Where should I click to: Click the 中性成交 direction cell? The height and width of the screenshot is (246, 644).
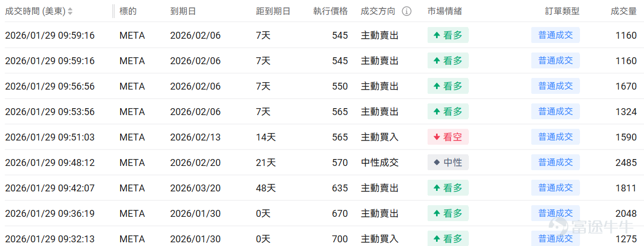pos(379,163)
